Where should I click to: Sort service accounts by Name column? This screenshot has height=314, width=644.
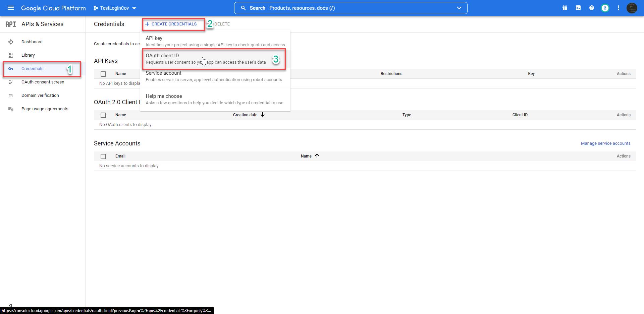coord(306,156)
